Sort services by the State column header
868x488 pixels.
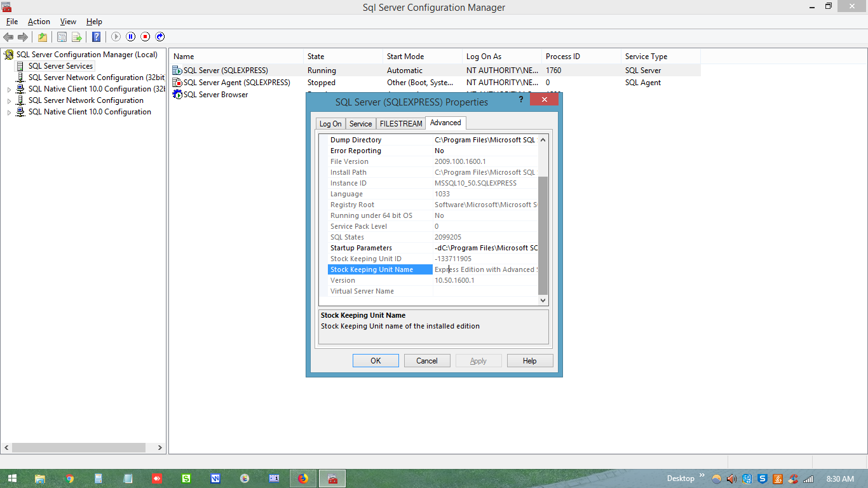342,57
